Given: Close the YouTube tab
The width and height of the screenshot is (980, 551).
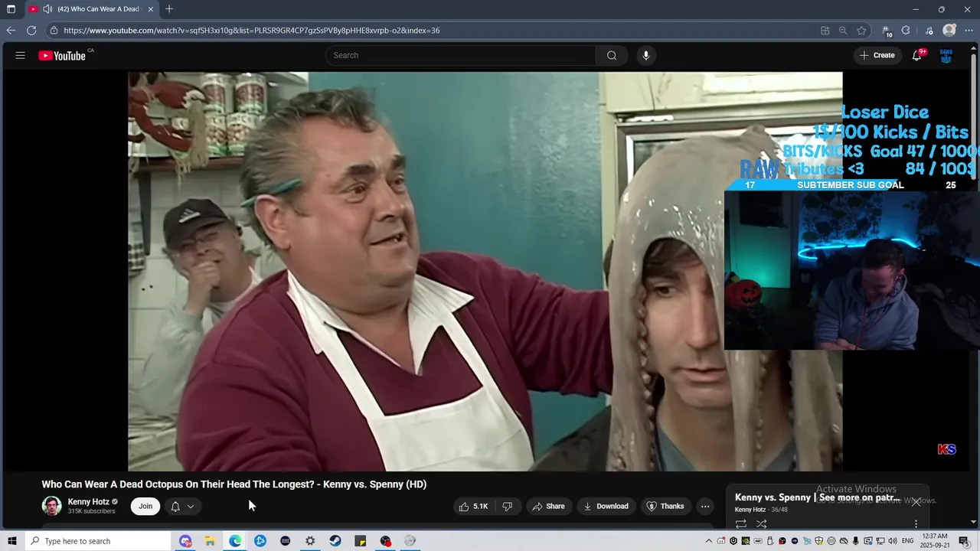Looking at the screenshot, I should tap(150, 9).
